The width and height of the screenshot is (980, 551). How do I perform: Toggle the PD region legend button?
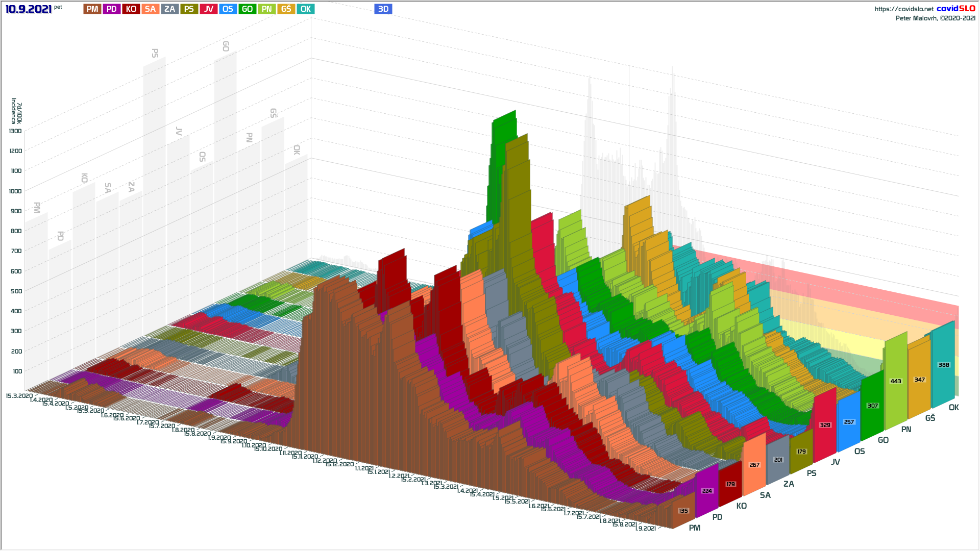(112, 9)
